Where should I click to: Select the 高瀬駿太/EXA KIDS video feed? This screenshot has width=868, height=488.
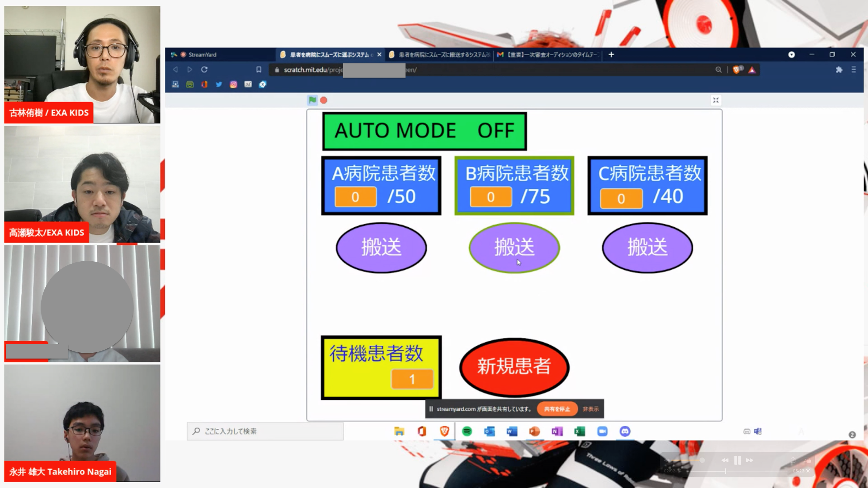pos(82,185)
